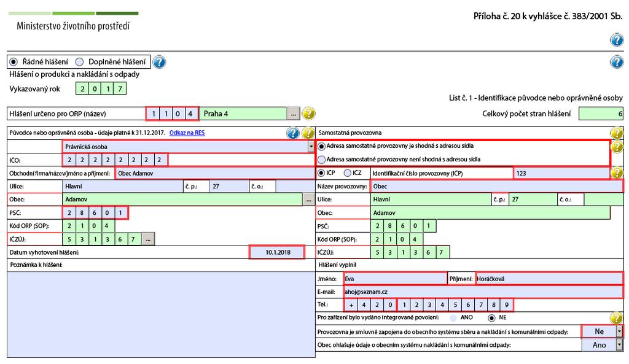The width and height of the screenshot is (629, 364).
Task: Click the blue help icon below the Příloha č. 20 title
Action: 617,40
